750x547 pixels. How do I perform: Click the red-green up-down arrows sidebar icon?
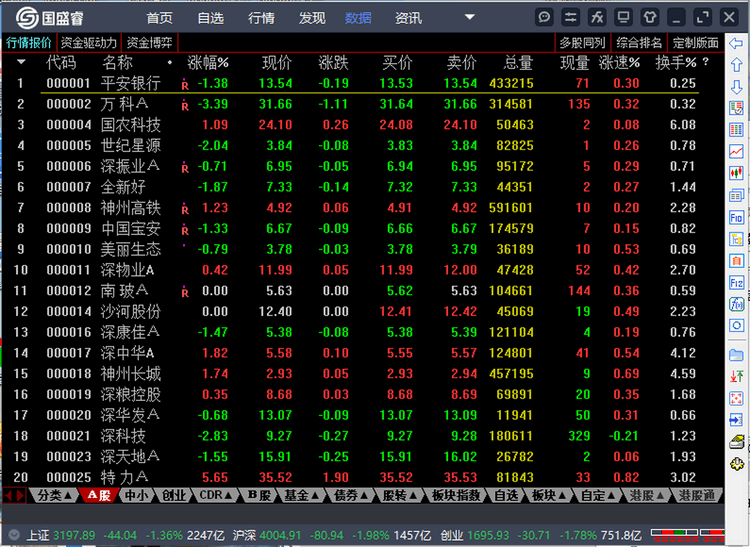736,376
